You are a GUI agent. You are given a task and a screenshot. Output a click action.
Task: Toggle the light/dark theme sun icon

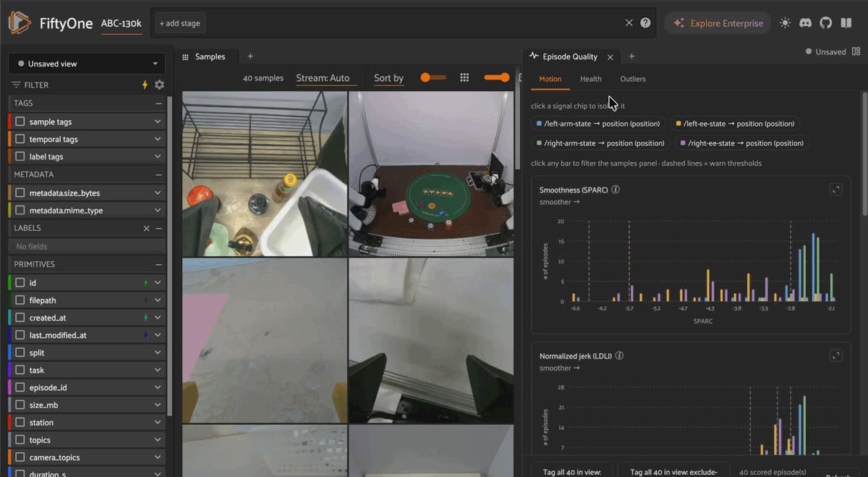pyautogui.click(x=786, y=23)
